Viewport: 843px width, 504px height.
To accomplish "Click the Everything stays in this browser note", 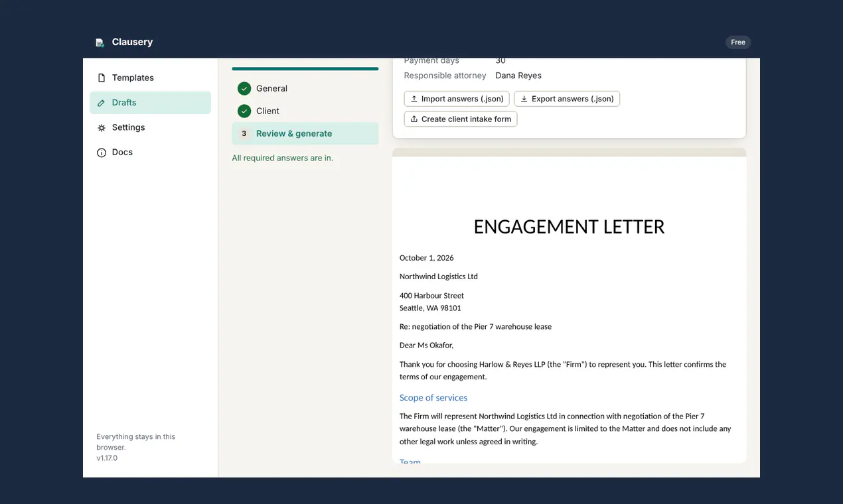I will click(x=136, y=442).
